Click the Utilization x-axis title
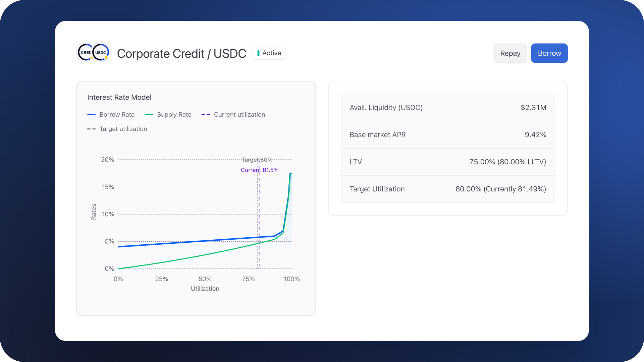 coord(205,289)
